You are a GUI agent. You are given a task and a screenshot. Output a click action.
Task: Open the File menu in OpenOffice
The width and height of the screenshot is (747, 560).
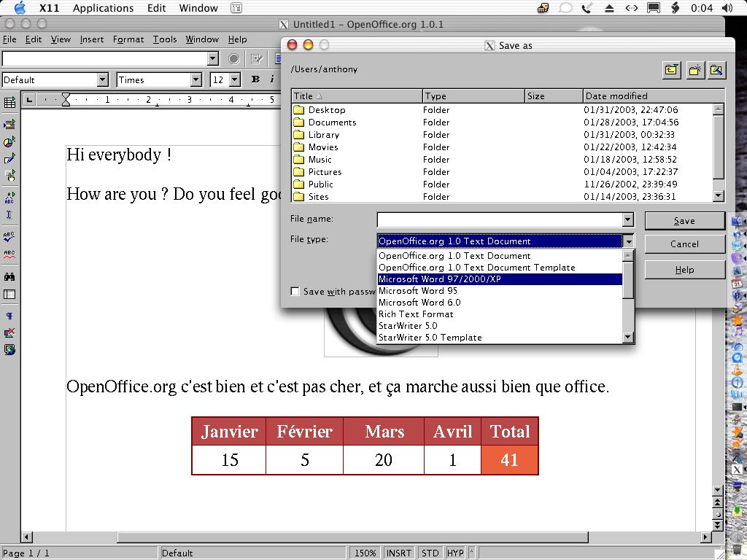pyautogui.click(x=9, y=39)
